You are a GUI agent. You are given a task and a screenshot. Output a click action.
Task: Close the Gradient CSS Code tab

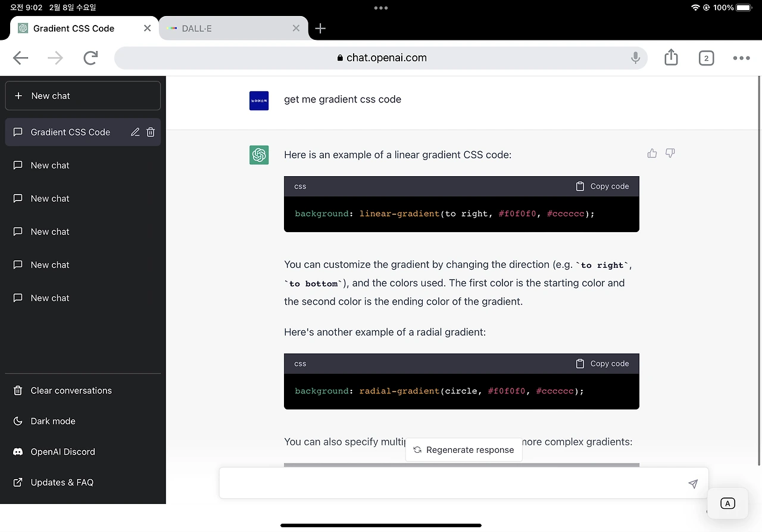pyautogui.click(x=148, y=28)
